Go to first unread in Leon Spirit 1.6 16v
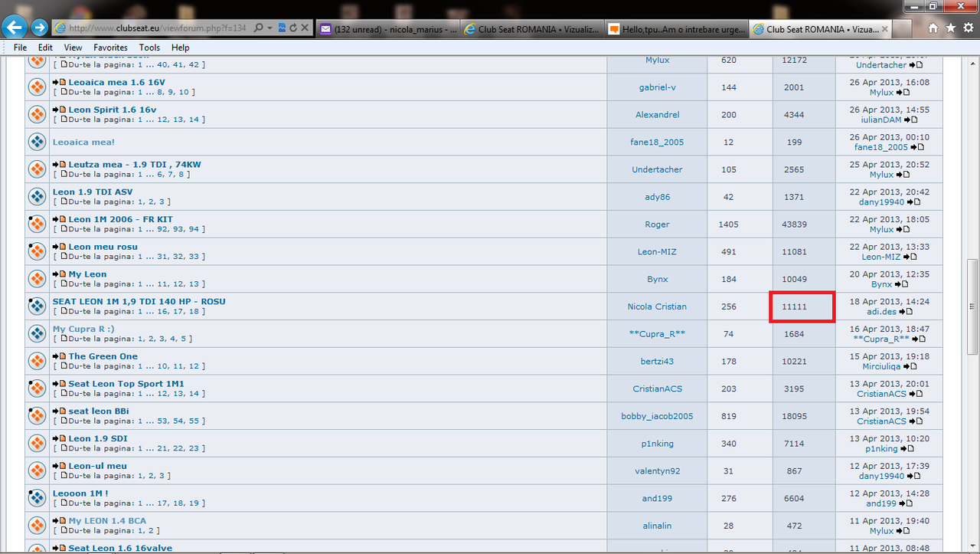 [60, 110]
